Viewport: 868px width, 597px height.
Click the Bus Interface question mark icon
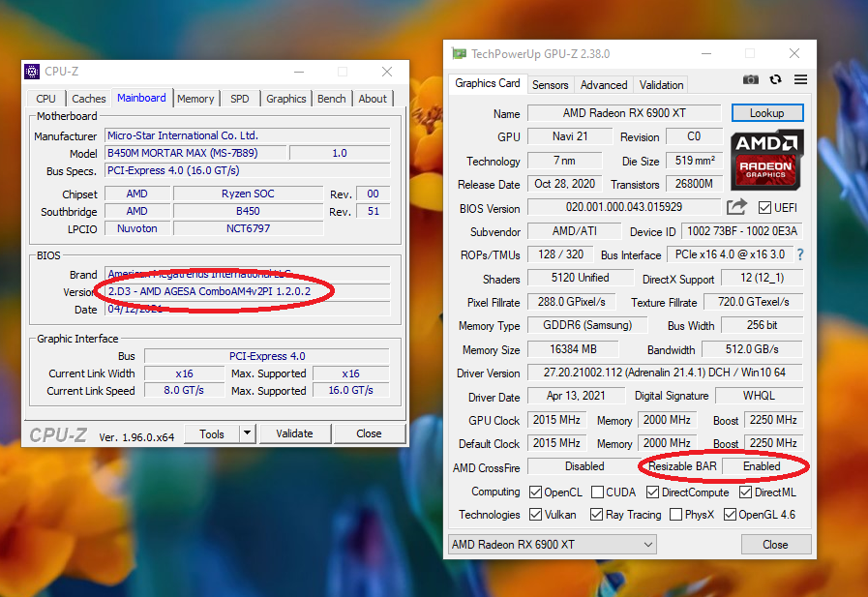coord(800,254)
